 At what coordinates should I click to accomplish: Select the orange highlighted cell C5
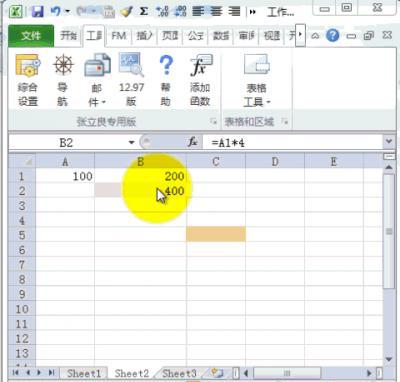(216, 234)
